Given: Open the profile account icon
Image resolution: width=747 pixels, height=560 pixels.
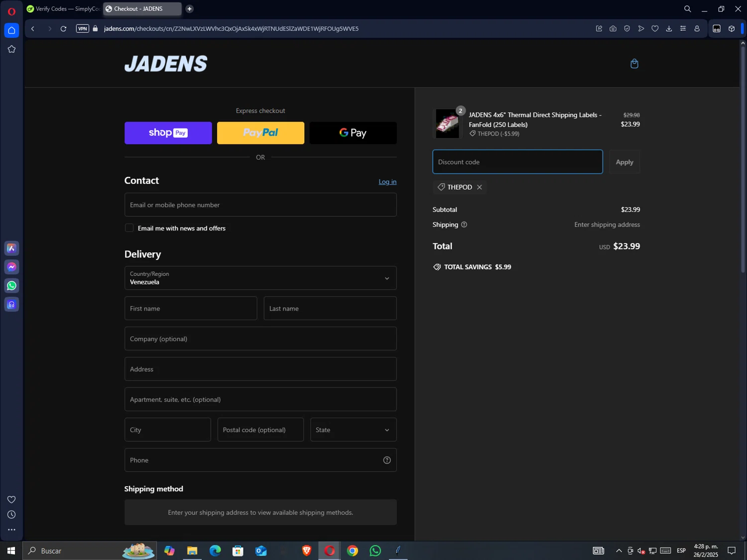Looking at the screenshot, I should 697,29.
